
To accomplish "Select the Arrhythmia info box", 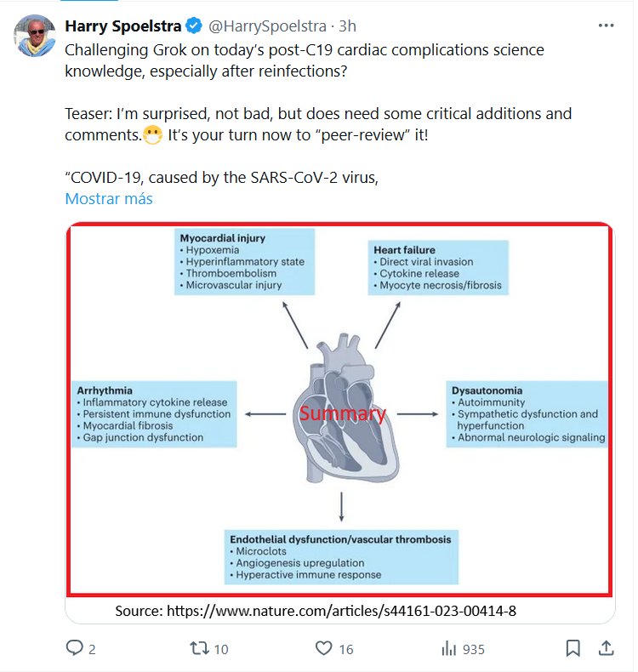I will click(x=154, y=413).
